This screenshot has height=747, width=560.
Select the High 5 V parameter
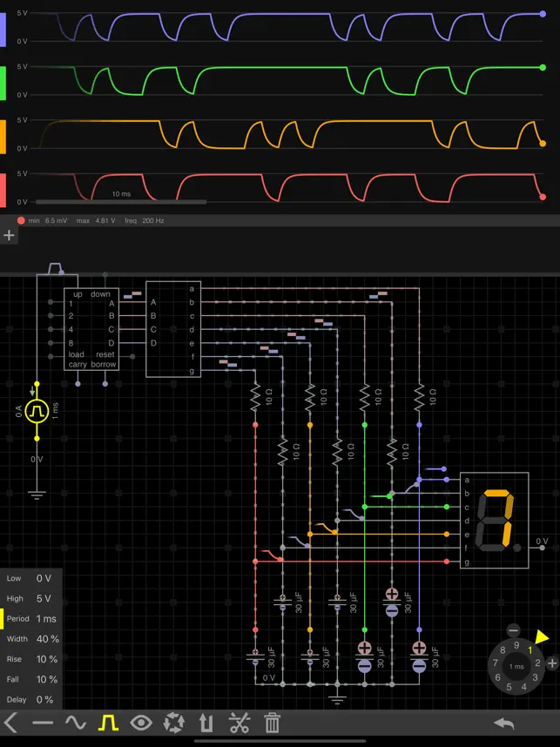click(x=30, y=599)
